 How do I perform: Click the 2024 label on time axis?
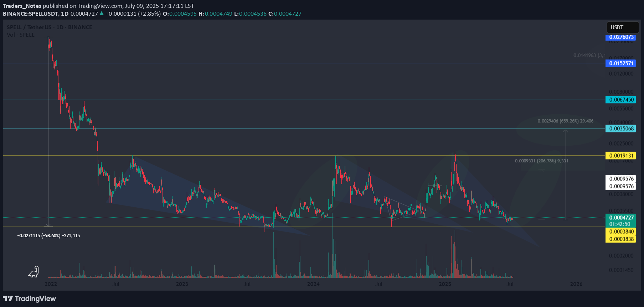click(313, 284)
